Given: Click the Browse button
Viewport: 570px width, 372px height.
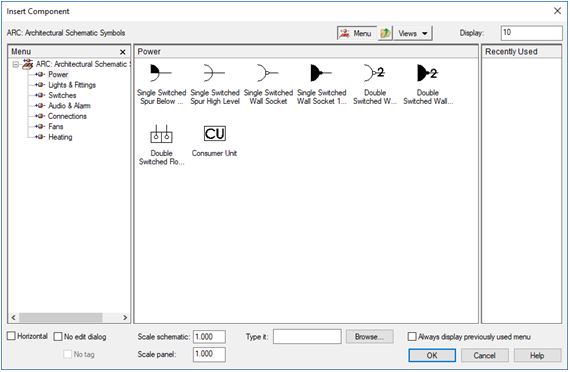Looking at the screenshot, I should [369, 337].
